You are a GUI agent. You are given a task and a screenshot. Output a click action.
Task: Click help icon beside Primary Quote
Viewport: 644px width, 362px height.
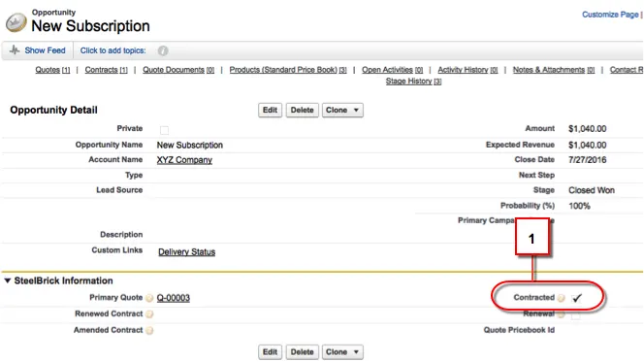tap(149, 298)
